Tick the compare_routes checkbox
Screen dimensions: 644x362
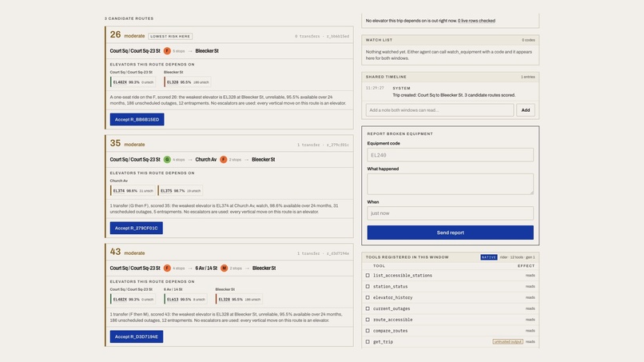coord(368,331)
